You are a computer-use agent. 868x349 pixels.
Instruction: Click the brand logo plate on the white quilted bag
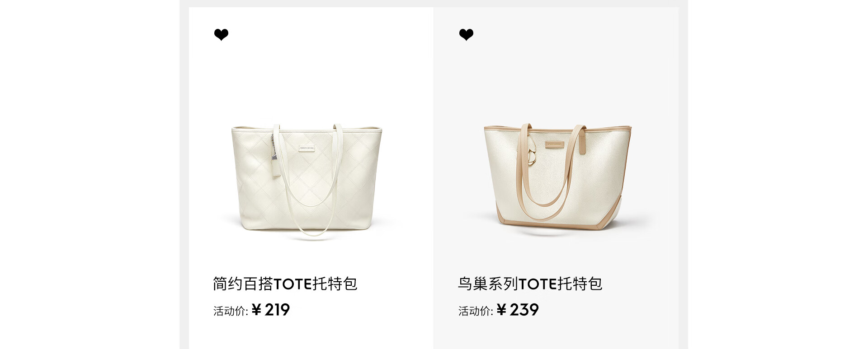coord(307,148)
